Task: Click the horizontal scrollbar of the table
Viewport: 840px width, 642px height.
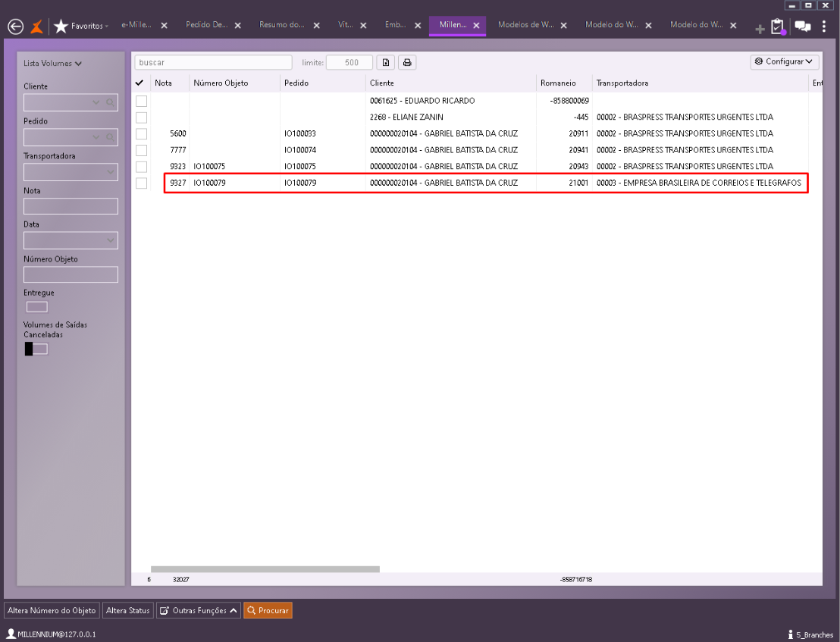Action: pyautogui.click(x=265, y=569)
